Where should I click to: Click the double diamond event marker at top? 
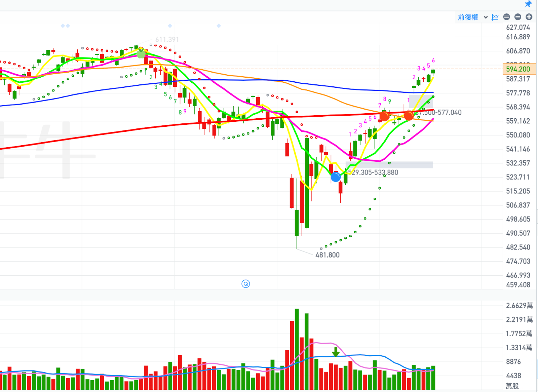tap(65, 26)
